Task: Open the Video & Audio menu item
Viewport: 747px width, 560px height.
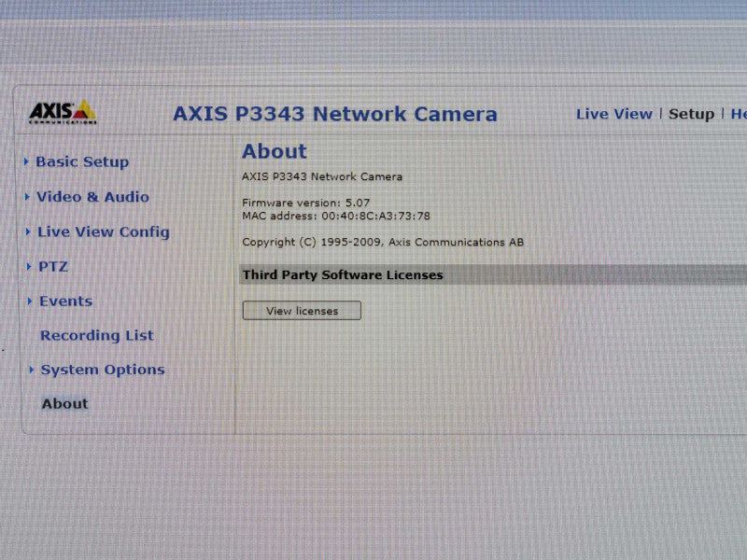Action: tap(92, 197)
